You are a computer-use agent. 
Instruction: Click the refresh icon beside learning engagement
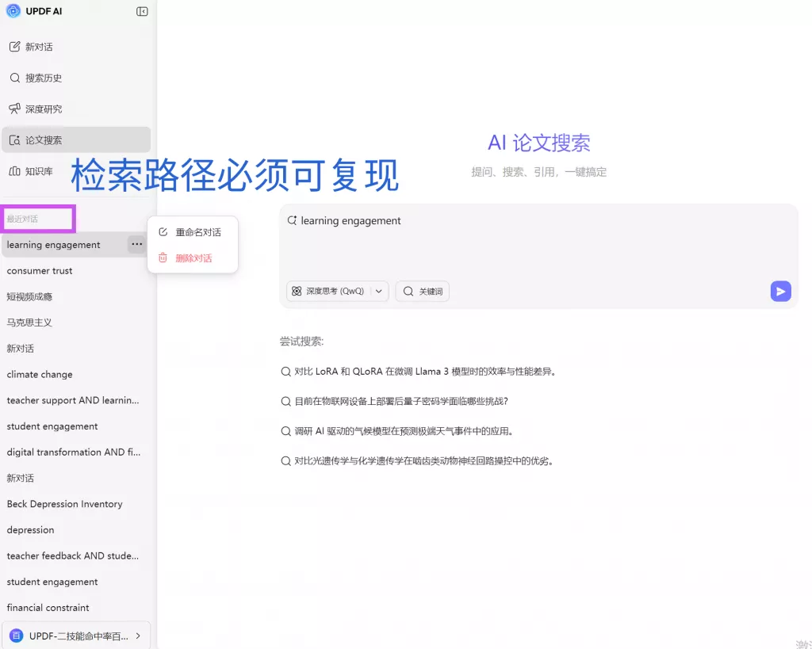pos(293,220)
